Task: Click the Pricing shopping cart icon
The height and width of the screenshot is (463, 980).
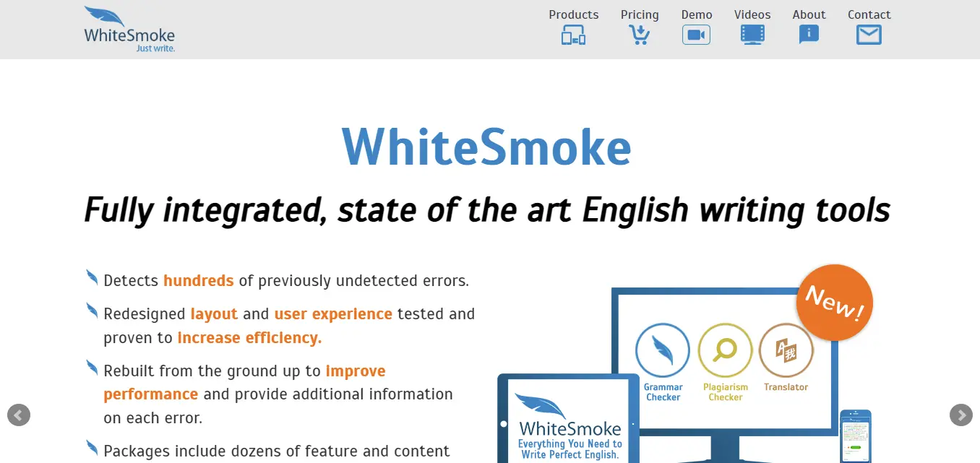Action: (639, 35)
